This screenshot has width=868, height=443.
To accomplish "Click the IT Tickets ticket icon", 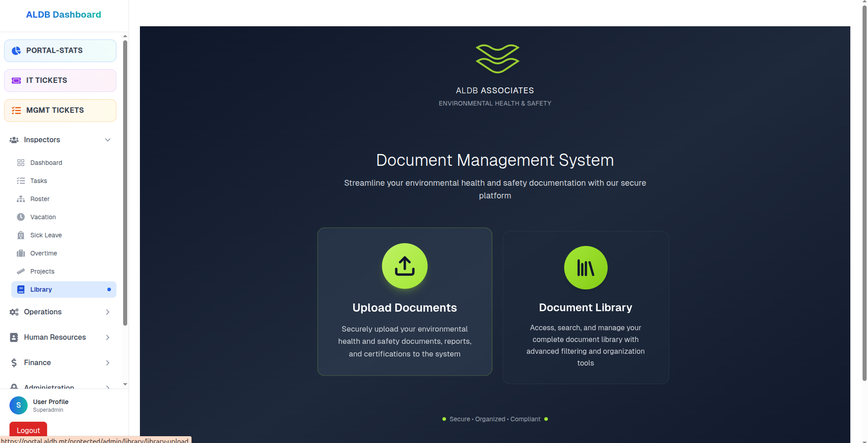I will click(x=16, y=81).
